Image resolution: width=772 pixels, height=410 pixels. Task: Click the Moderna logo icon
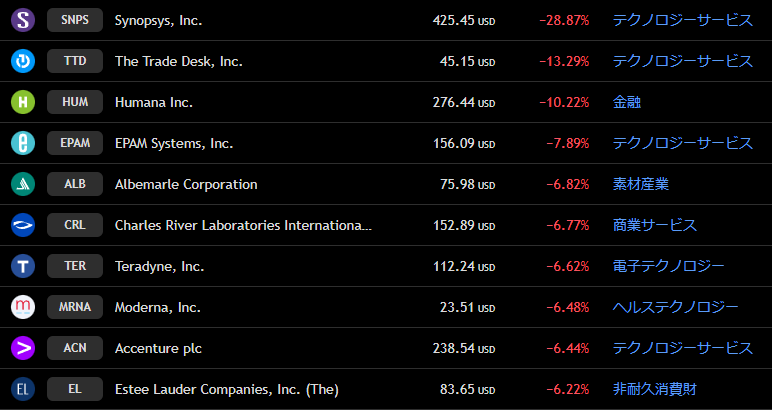23,307
